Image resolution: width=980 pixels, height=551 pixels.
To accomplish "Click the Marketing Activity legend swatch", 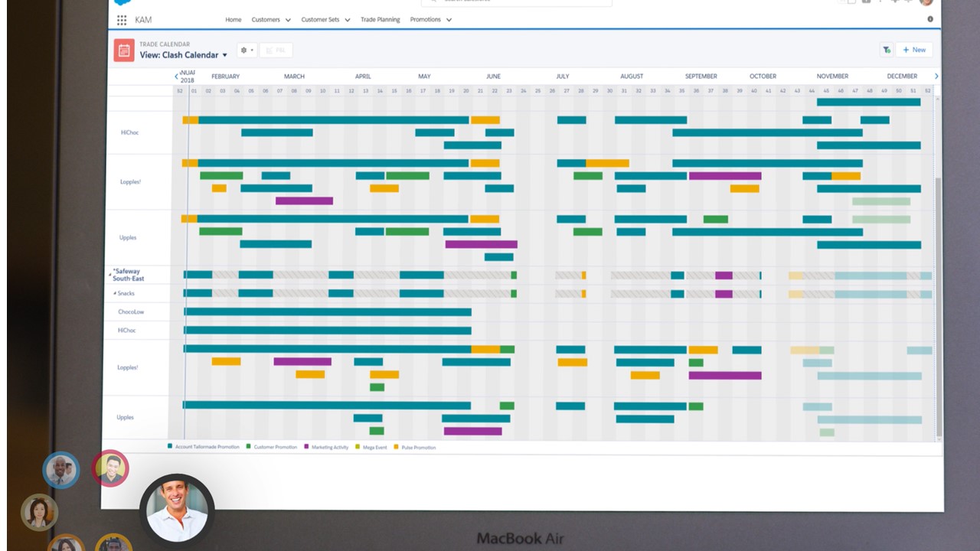I will [x=306, y=446].
